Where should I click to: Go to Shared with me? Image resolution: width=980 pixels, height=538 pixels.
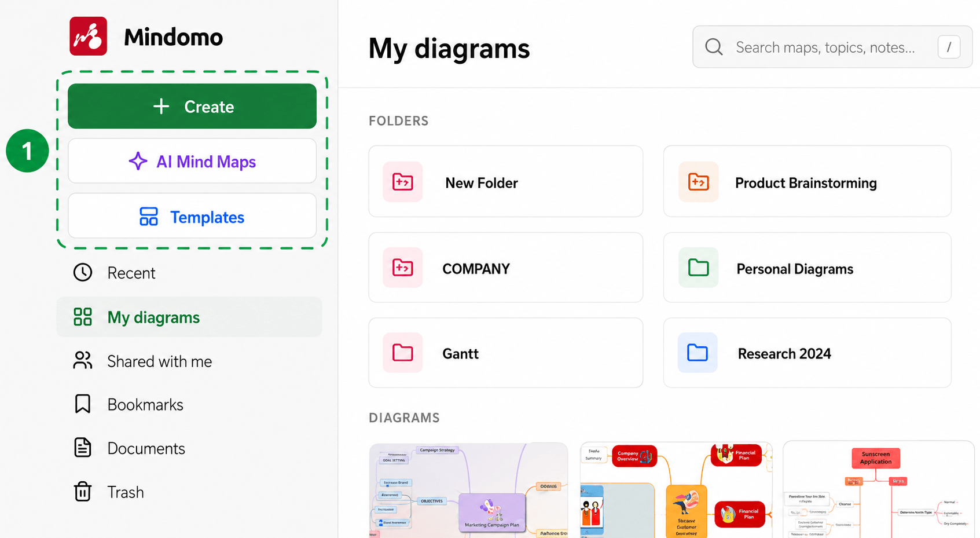189,361
